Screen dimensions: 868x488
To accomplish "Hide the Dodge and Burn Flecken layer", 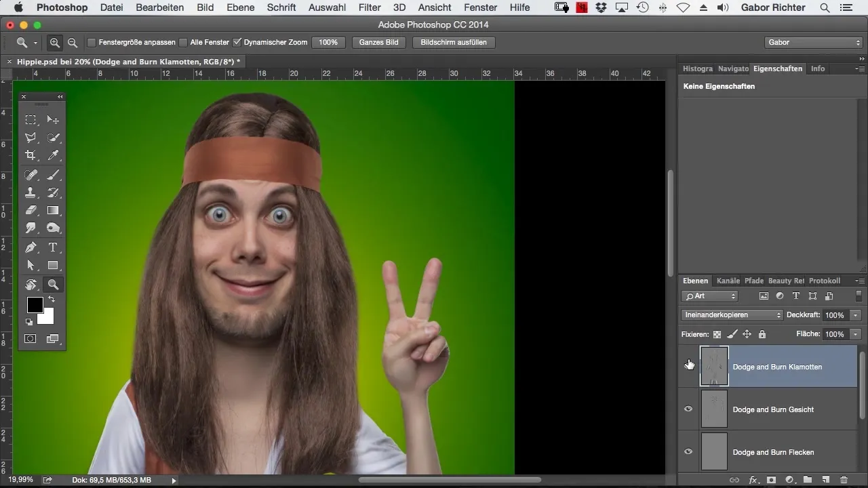I will [688, 451].
